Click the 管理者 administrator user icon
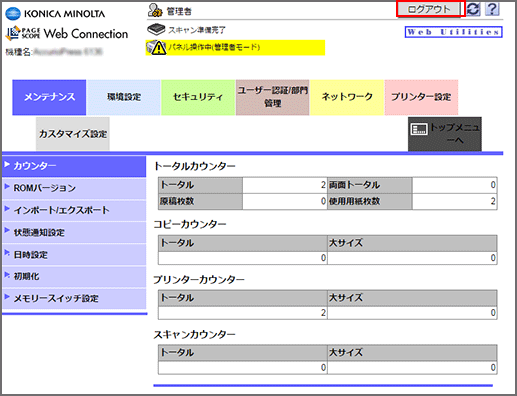Viewport: 517px width, 396px height. [x=155, y=10]
